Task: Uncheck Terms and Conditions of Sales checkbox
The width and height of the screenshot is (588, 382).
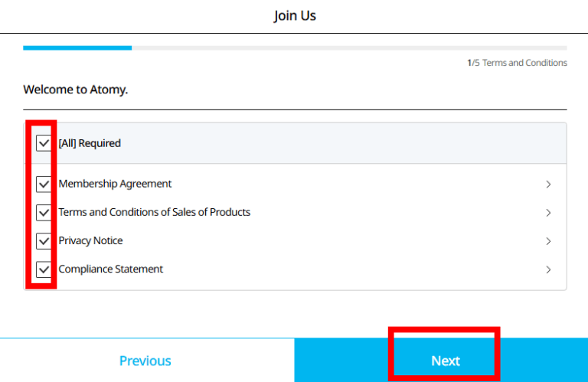Action: pos(44,213)
